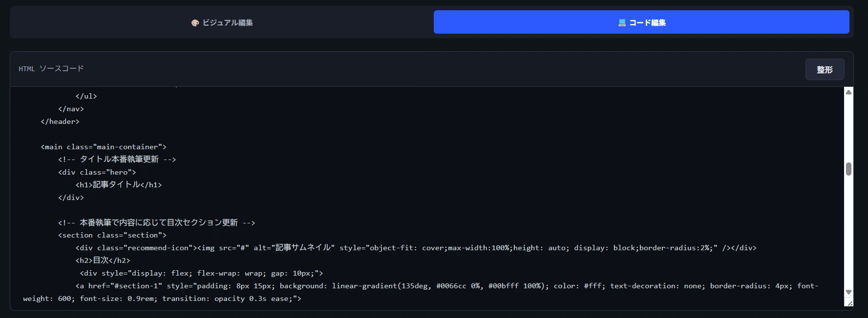868x318 pixels.
Task: Switch to the ビジュアル編集 tab
Action: tap(222, 22)
